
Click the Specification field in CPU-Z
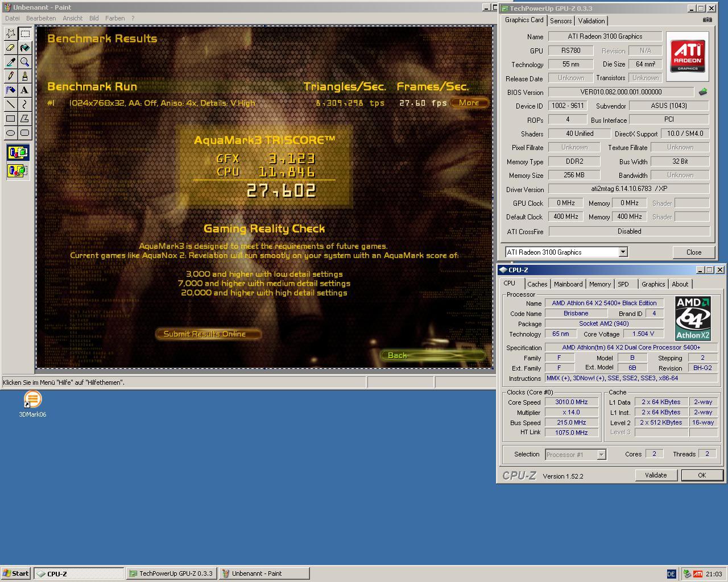tap(631, 347)
